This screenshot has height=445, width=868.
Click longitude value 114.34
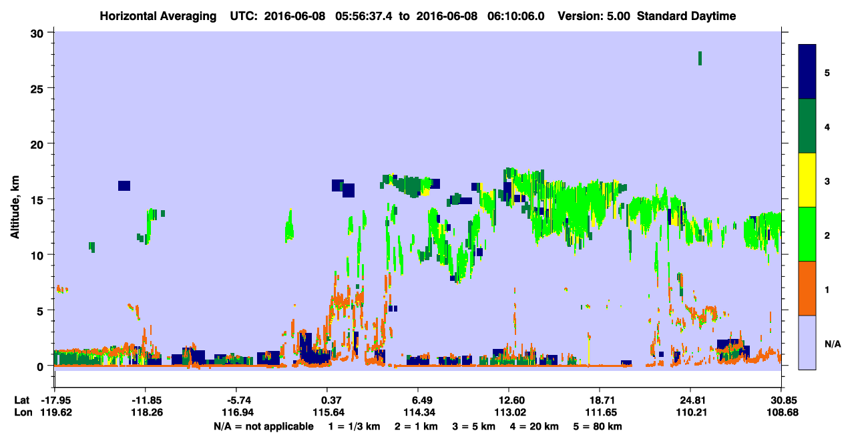point(418,412)
